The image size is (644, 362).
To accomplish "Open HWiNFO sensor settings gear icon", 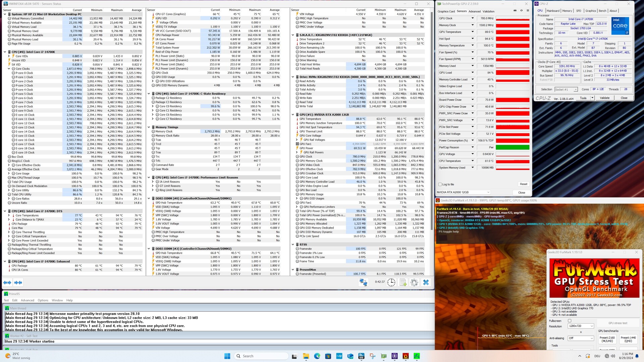I will pyautogui.click(x=414, y=282).
